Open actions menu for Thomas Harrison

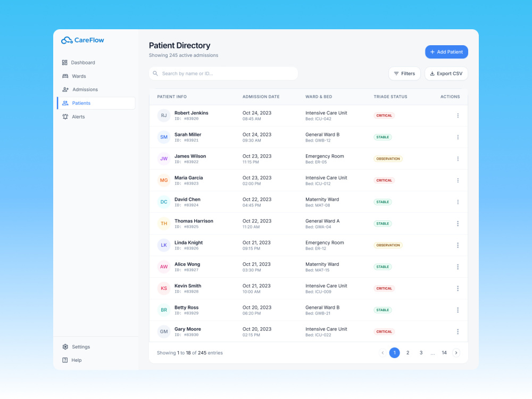point(458,223)
